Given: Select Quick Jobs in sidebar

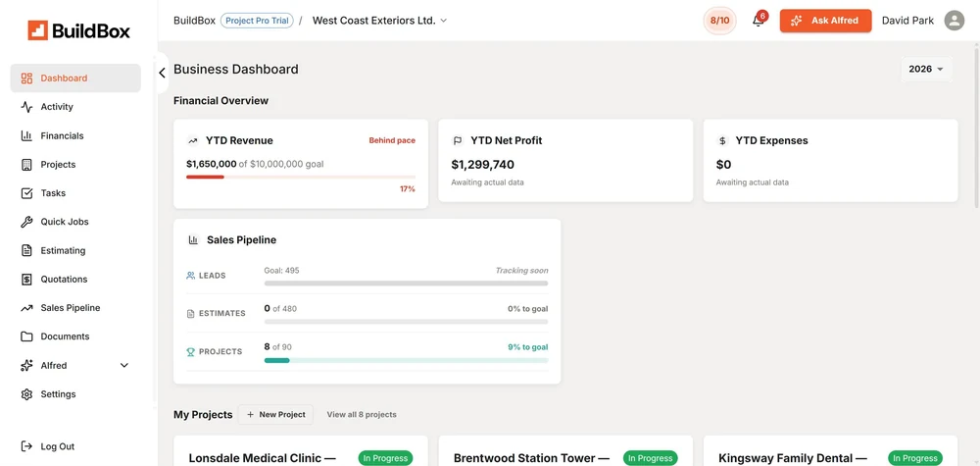Looking at the screenshot, I should [75, 222].
